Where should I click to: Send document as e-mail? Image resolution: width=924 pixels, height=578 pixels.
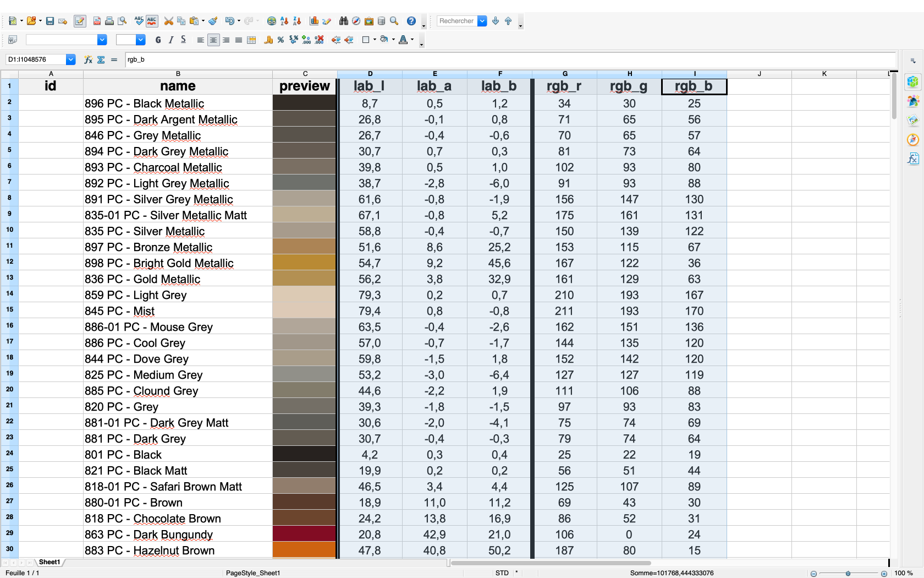63,21
